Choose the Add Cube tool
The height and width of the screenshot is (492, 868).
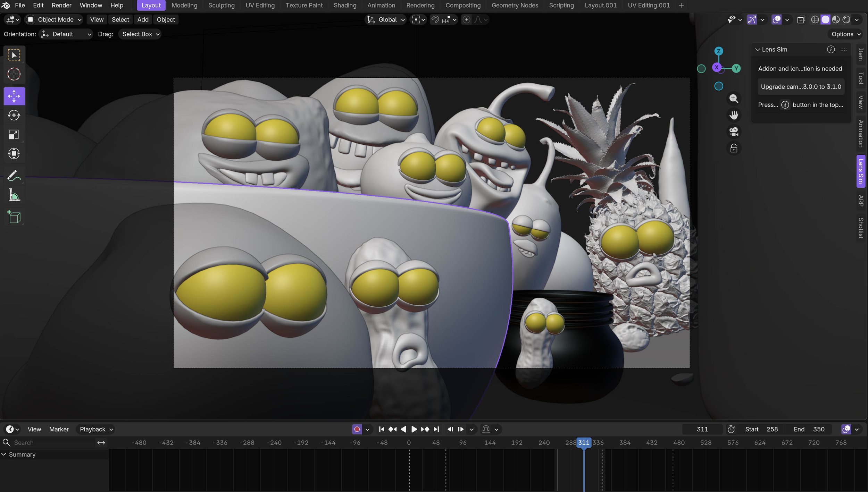tap(14, 217)
